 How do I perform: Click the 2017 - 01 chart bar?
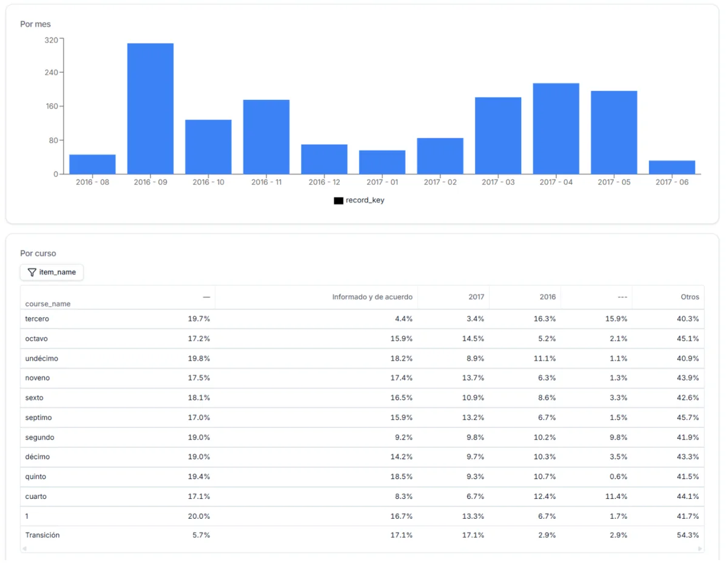382,162
